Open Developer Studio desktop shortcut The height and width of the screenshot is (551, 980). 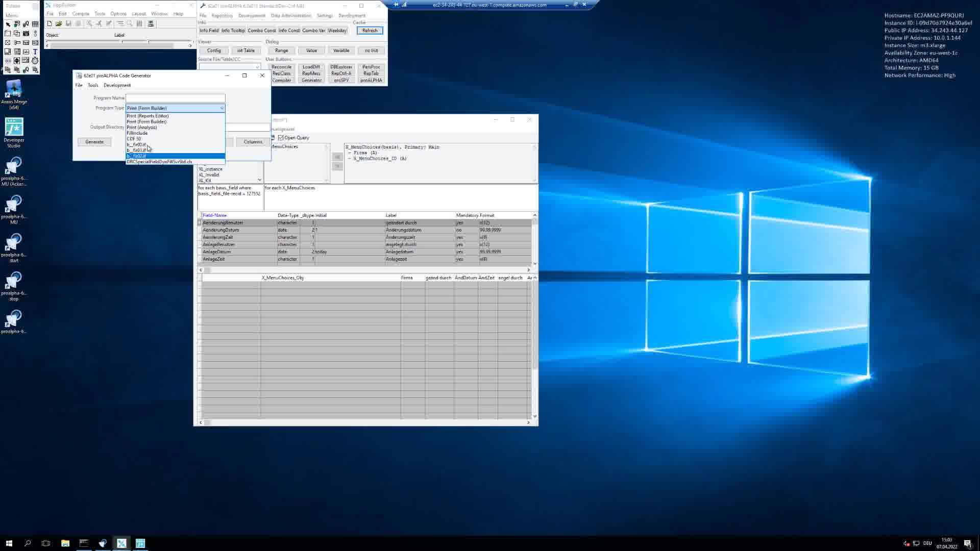(x=14, y=133)
